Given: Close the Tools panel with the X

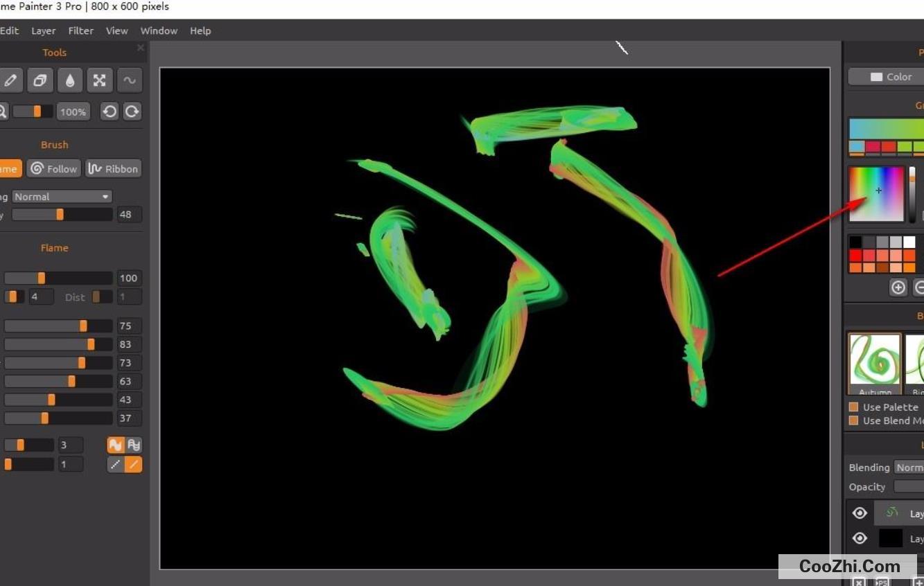Looking at the screenshot, I should point(141,48).
